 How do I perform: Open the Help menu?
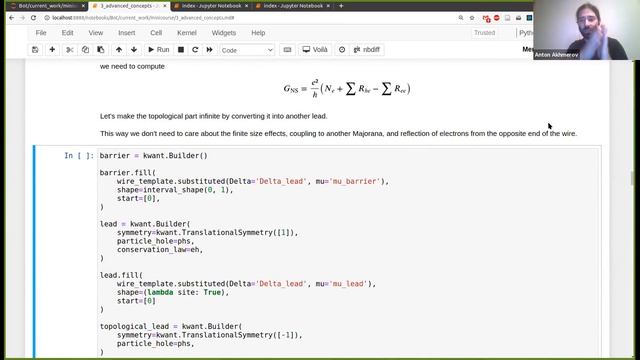[x=258, y=33]
